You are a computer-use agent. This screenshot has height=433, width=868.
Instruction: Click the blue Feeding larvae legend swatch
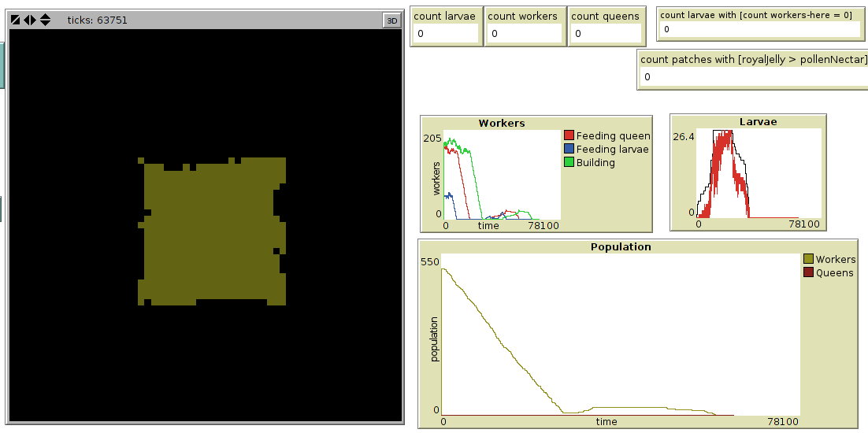pyautogui.click(x=569, y=150)
